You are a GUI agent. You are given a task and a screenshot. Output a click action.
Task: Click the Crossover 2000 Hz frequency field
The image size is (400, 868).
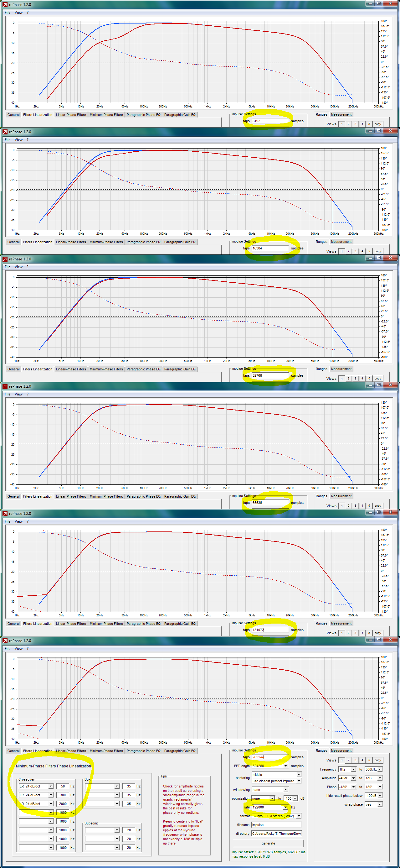63,804
